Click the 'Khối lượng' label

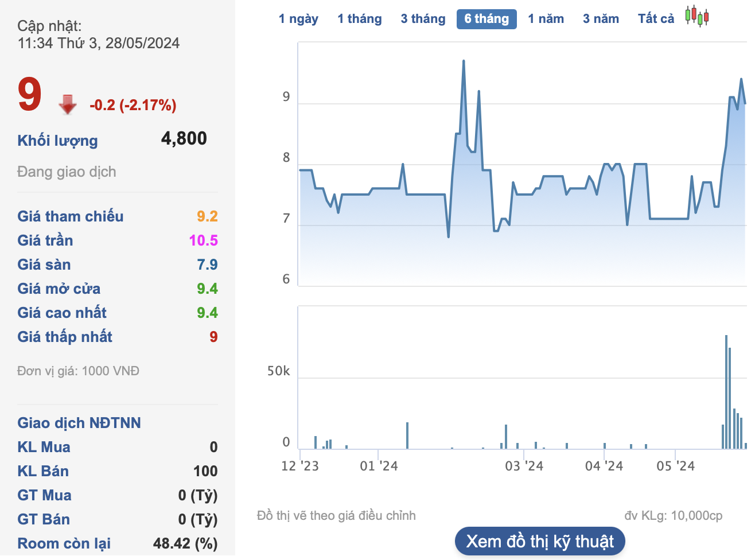(57, 141)
